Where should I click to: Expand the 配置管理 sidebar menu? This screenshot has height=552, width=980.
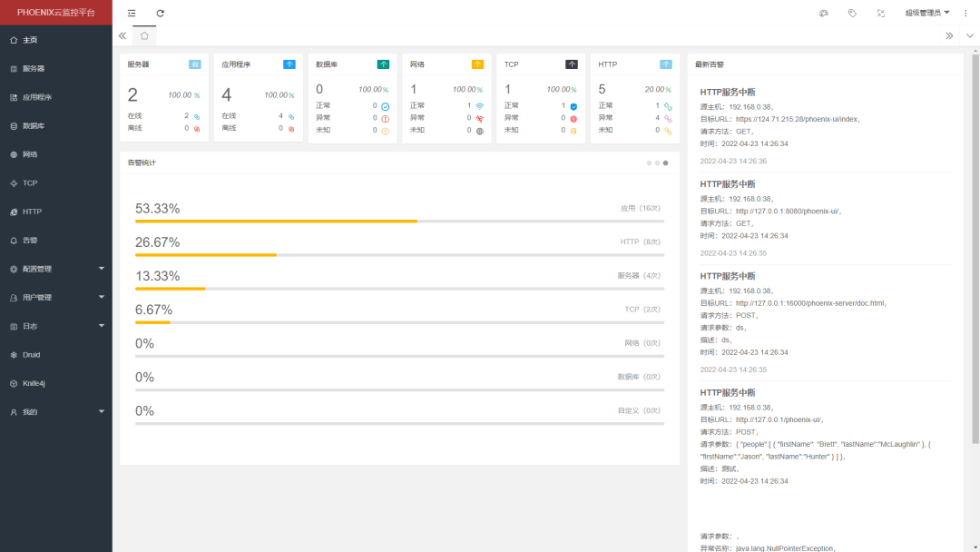55,269
